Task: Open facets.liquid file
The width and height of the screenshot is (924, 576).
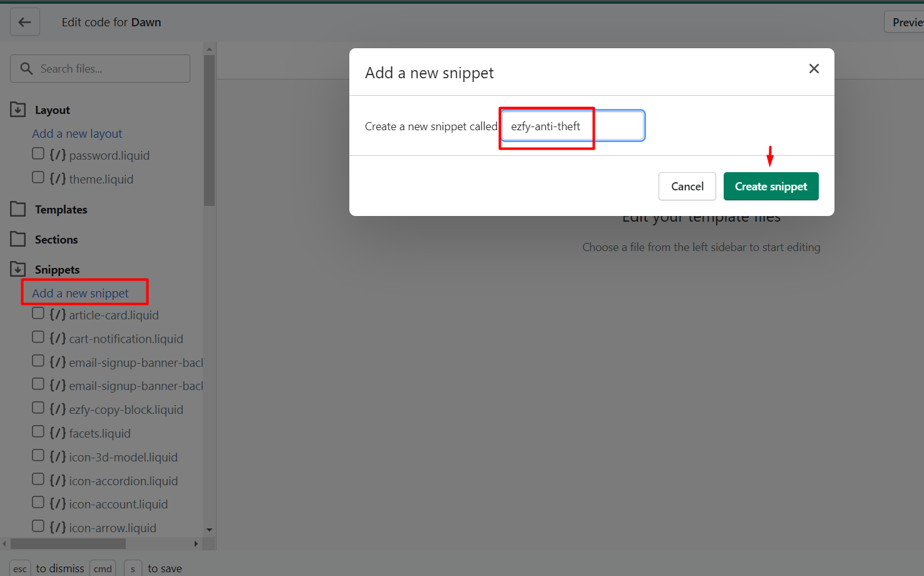Action: [100, 433]
